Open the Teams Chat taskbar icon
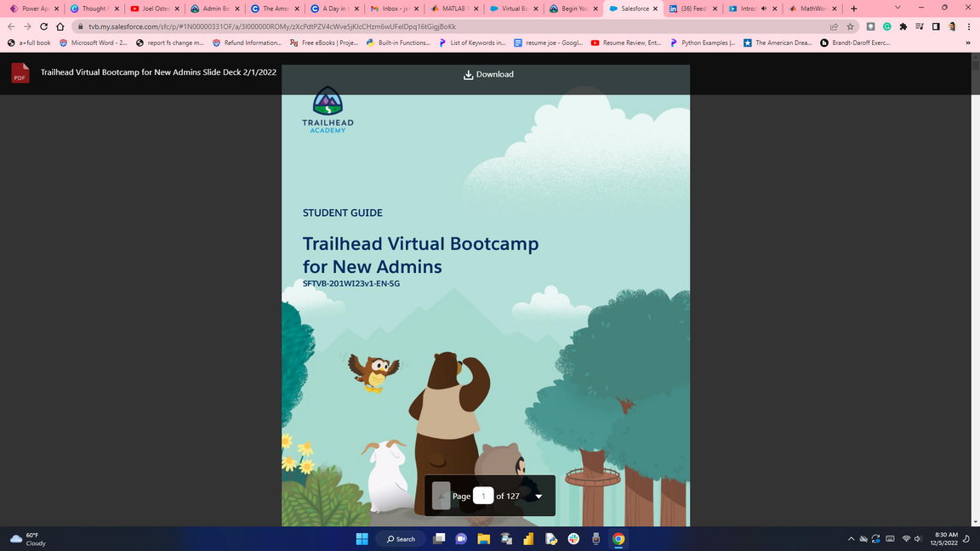 pos(461,539)
